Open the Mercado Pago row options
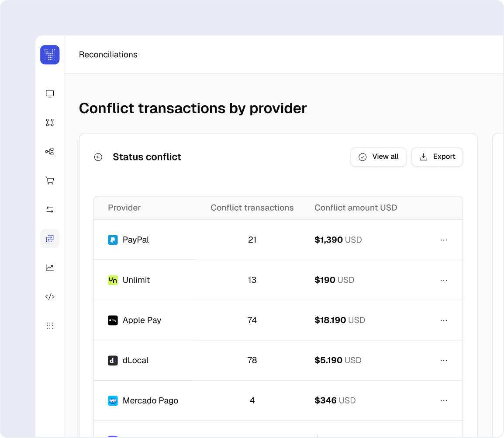504x438 pixels. click(x=444, y=401)
